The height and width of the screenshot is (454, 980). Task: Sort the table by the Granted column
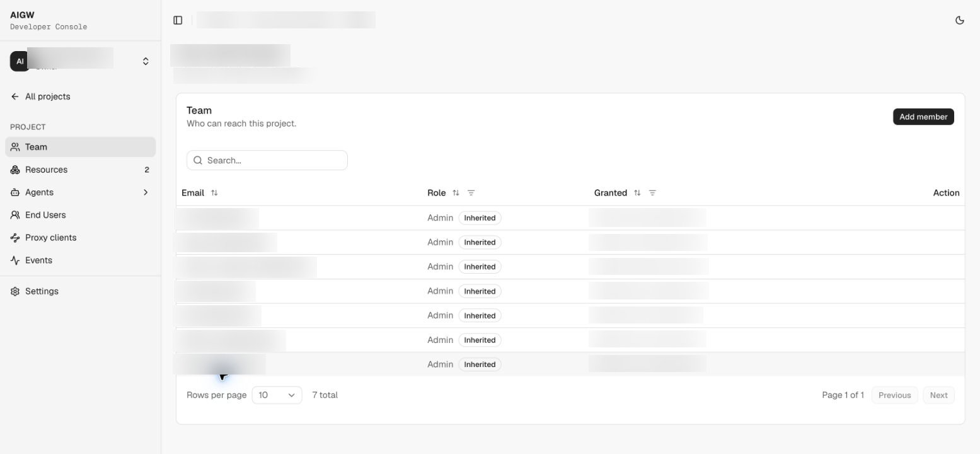(x=637, y=193)
